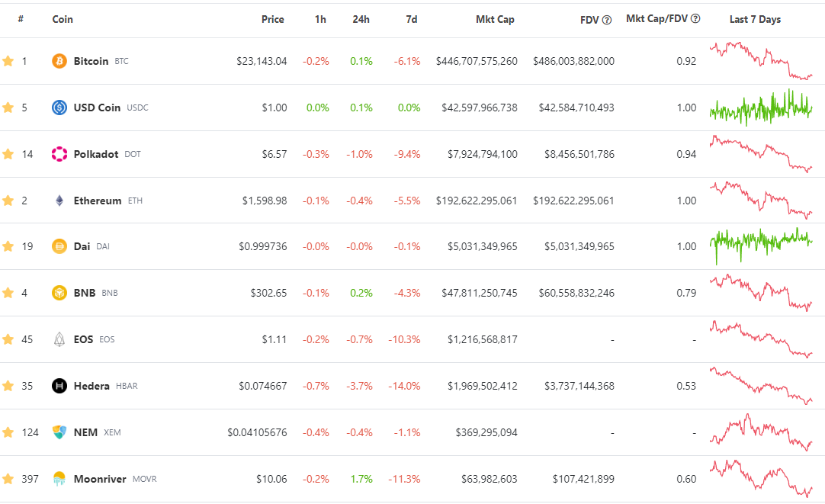Click Polkadot's 7-day sparkline chart
This screenshot has height=504, width=825.
(x=761, y=154)
